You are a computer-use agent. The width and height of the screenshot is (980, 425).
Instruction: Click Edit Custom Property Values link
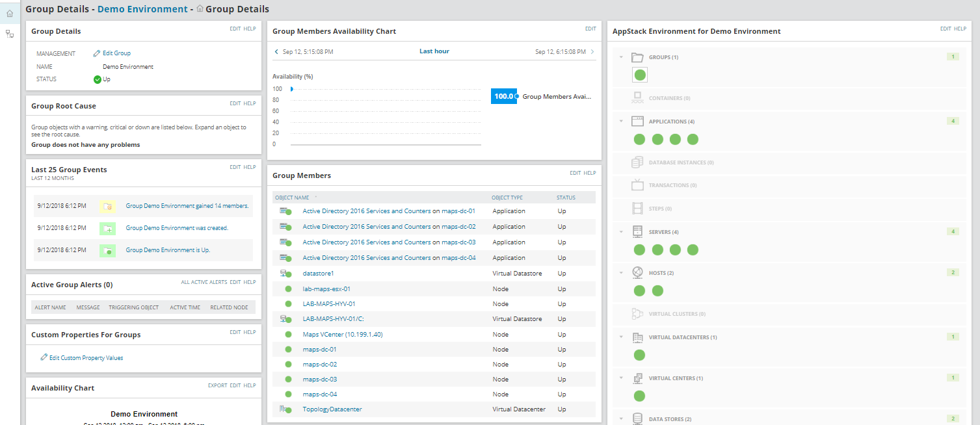tap(86, 357)
